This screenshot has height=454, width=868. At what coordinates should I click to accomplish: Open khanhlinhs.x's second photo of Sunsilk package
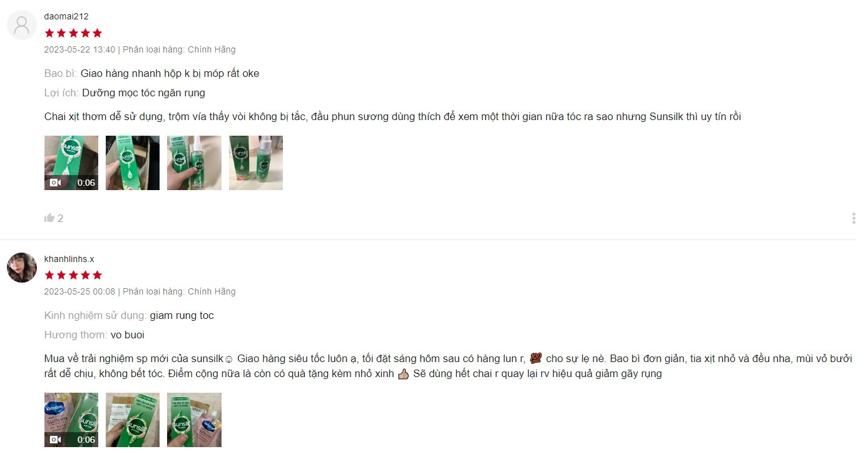(x=133, y=420)
